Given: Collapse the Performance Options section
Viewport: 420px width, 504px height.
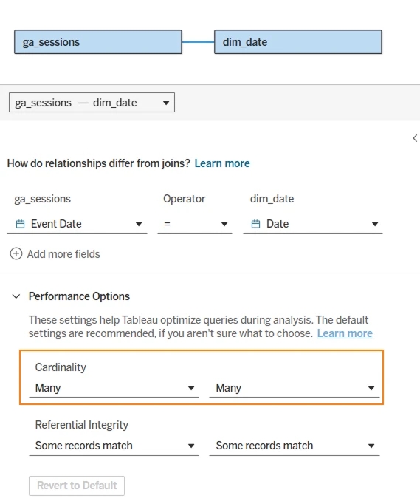Looking at the screenshot, I should click(16, 296).
